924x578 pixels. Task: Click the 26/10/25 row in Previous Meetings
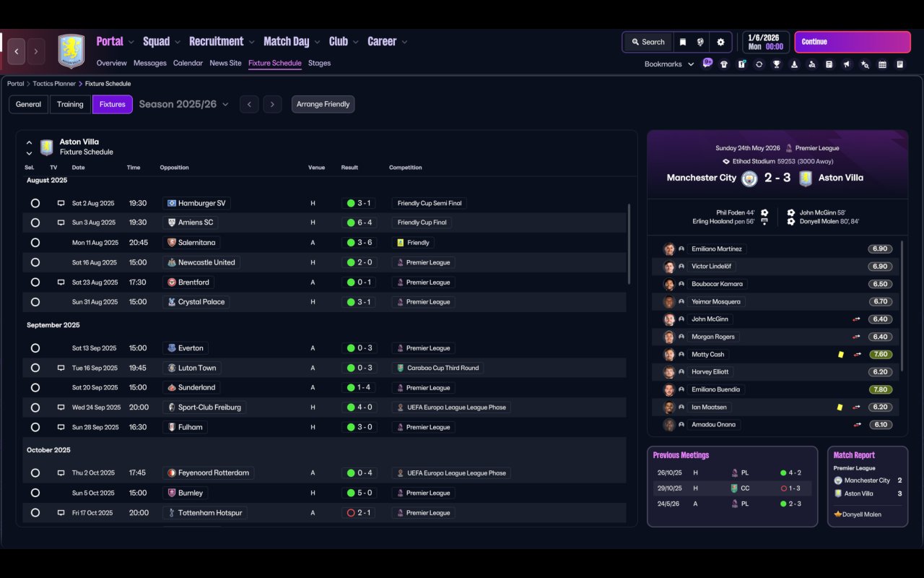click(731, 473)
